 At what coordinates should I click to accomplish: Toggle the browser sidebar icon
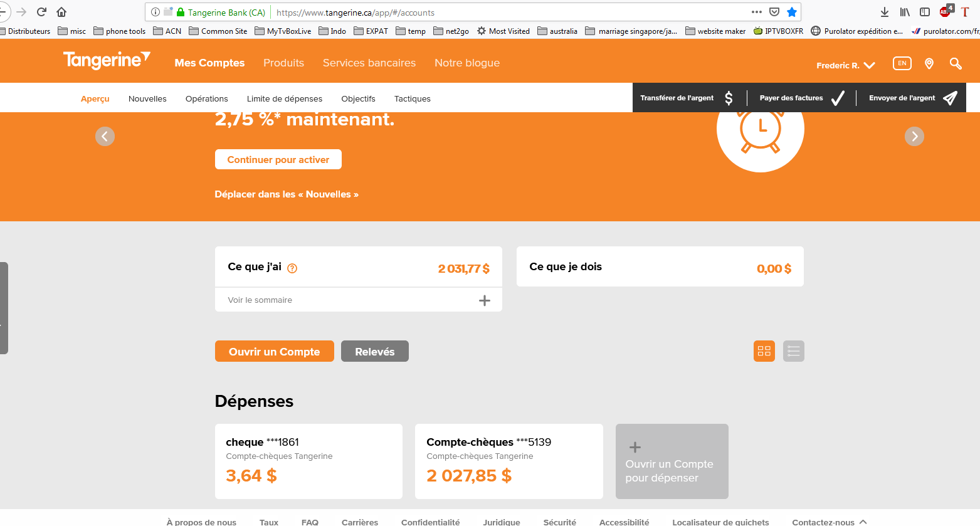click(x=925, y=12)
